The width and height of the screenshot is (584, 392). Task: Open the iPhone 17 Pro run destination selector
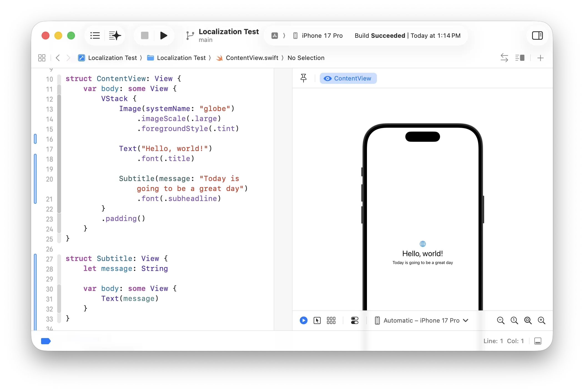tap(321, 36)
